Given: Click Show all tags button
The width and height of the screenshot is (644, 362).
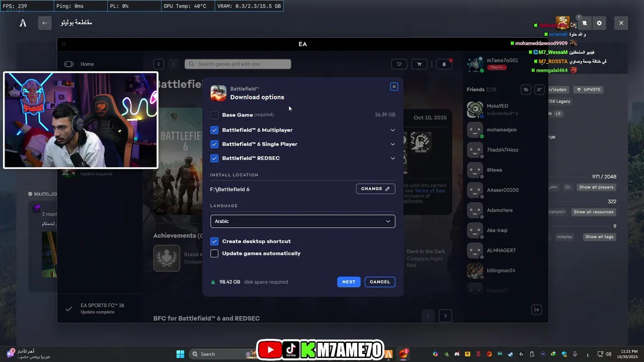Looking at the screenshot, I should (x=599, y=237).
